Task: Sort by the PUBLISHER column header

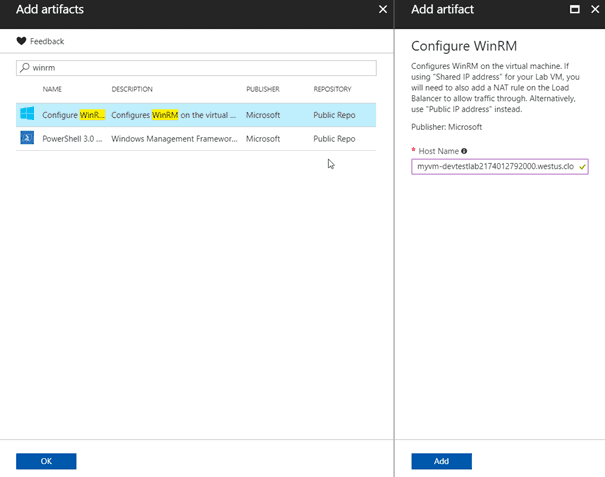Action: point(263,89)
